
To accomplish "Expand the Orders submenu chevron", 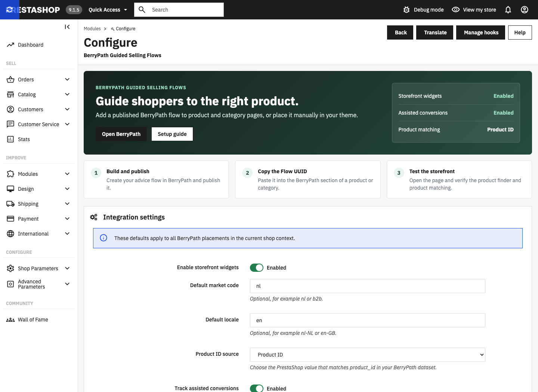I will [67, 80].
